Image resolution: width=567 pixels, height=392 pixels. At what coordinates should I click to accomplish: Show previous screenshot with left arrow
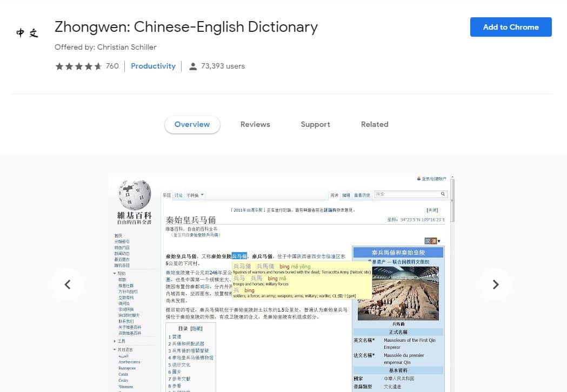[67, 285]
